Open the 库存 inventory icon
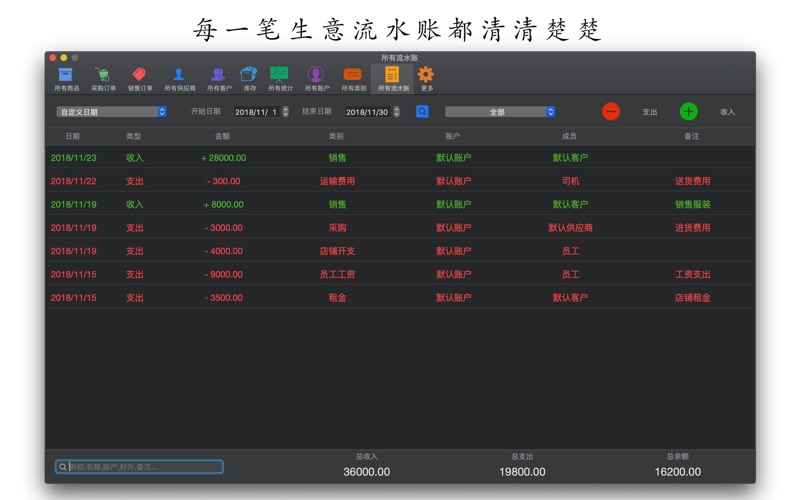Viewport: 800px width, 500px height. tap(249, 77)
